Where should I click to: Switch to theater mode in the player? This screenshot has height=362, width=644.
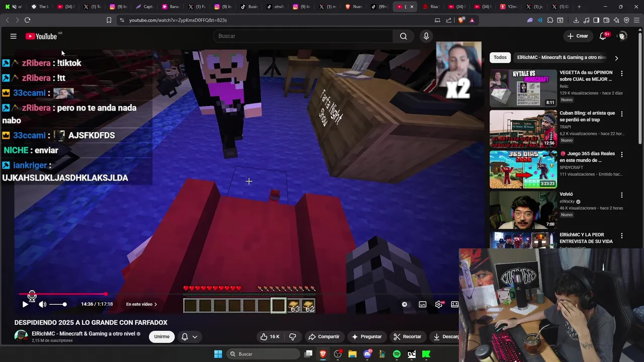tap(455, 304)
